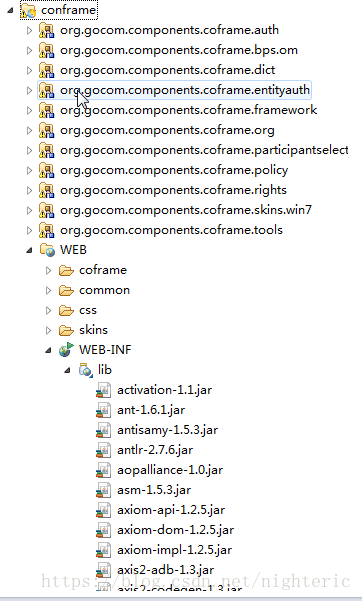This screenshot has width=362, height=601.
Task: Click package icon for coframe.entityauth
Action: (x=46, y=90)
